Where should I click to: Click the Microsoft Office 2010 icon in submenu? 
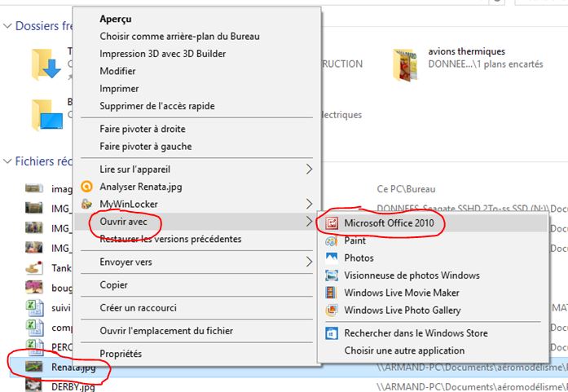coord(332,223)
